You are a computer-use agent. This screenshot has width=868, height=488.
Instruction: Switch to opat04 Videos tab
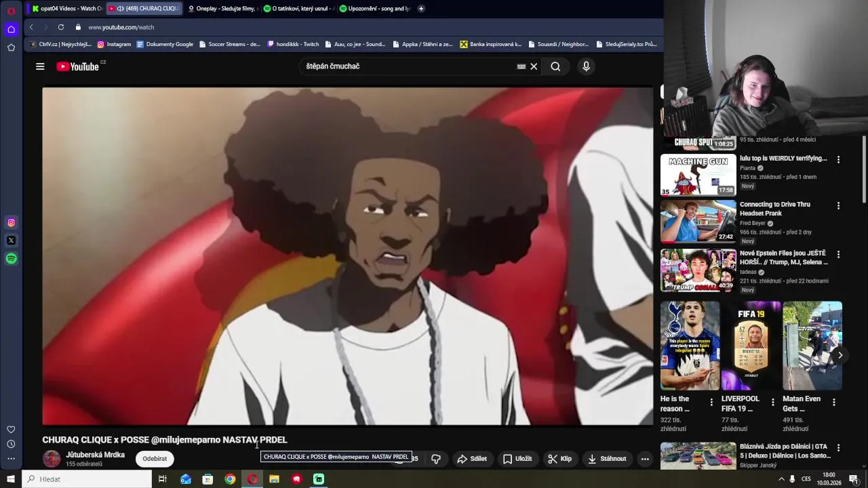(x=66, y=9)
